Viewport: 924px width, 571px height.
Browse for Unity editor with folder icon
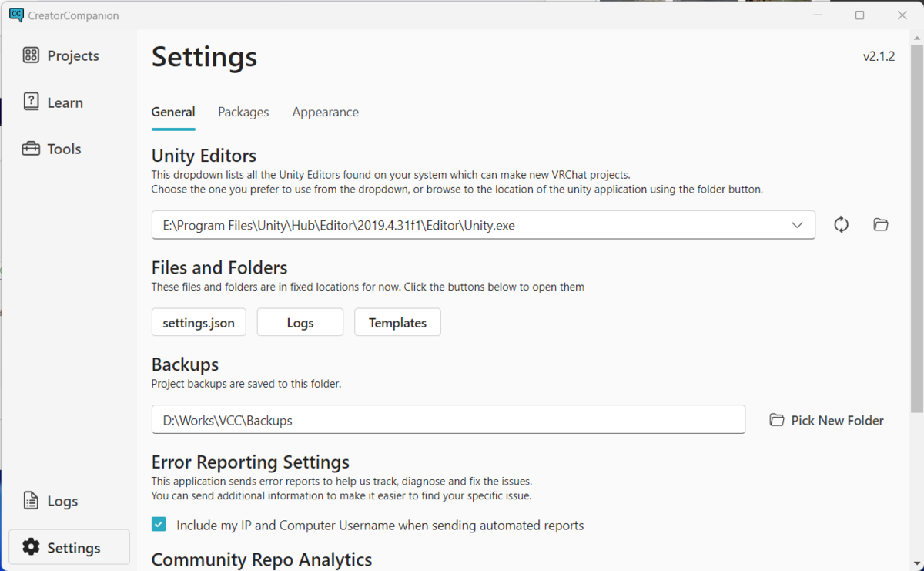click(881, 225)
